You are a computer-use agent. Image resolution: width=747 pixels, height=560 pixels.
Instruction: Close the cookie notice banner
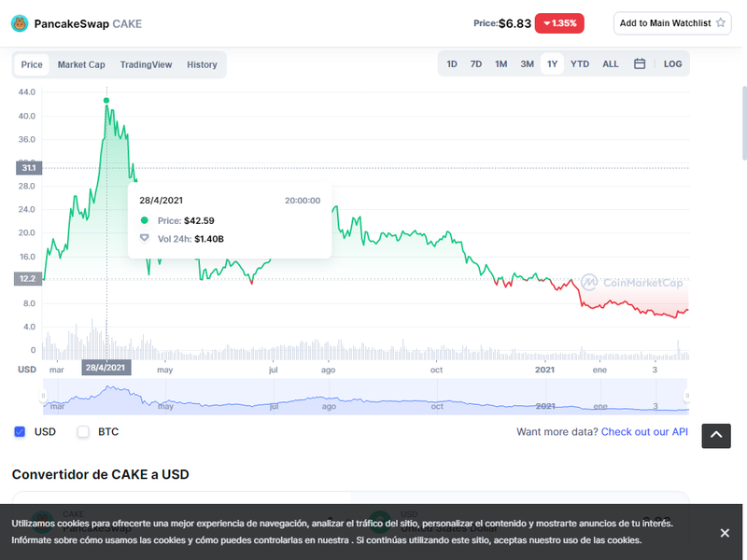point(725,533)
